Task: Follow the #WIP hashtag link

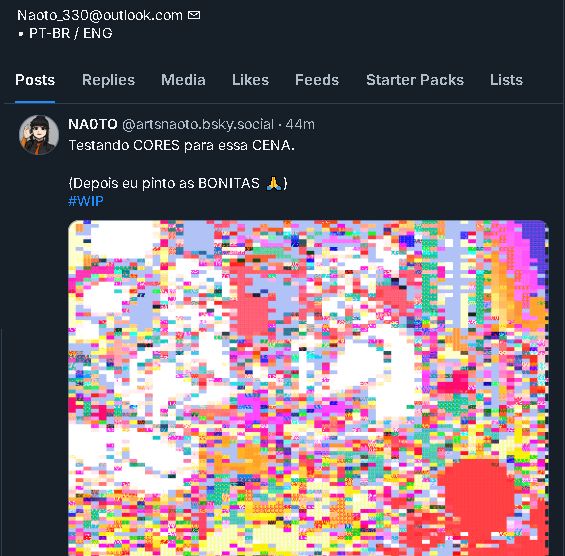Action: pyautogui.click(x=86, y=201)
